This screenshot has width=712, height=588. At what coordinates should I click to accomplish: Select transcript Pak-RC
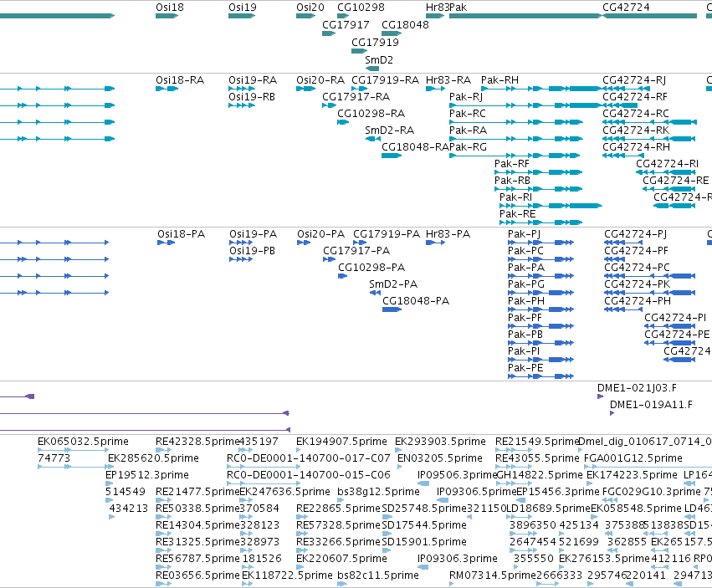coord(516,122)
